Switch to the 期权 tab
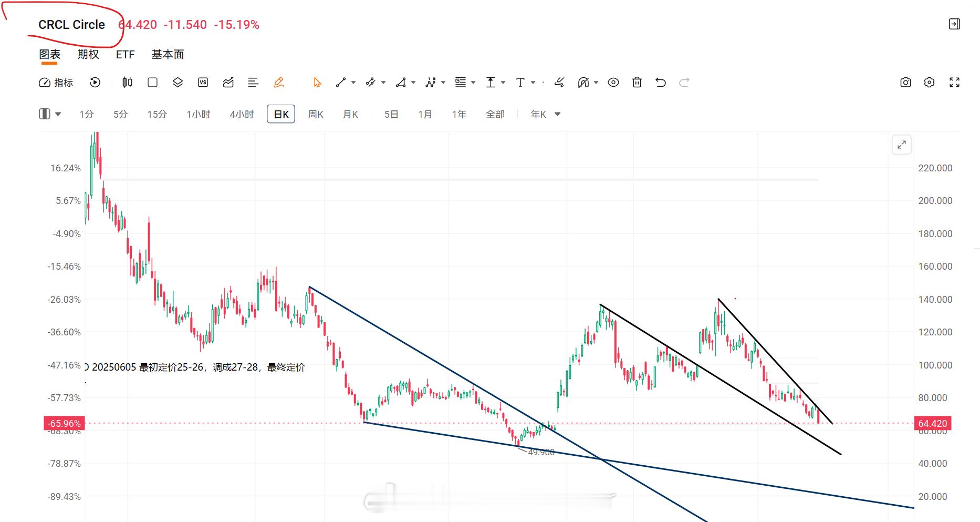Viewport: 980px width, 522px height. [x=88, y=55]
